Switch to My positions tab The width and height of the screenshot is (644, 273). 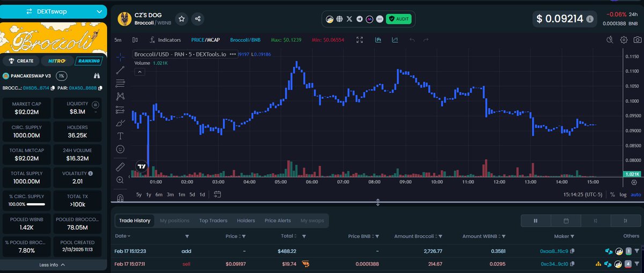pos(174,220)
